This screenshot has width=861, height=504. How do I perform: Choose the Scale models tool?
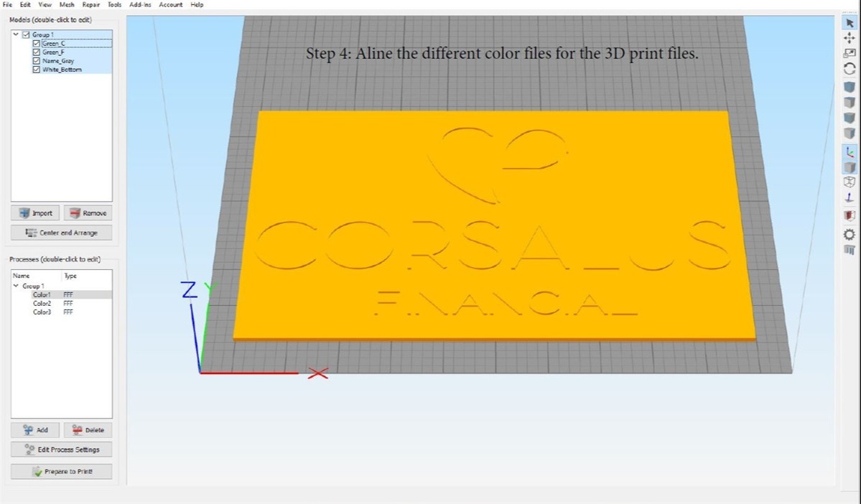coord(850,53)
